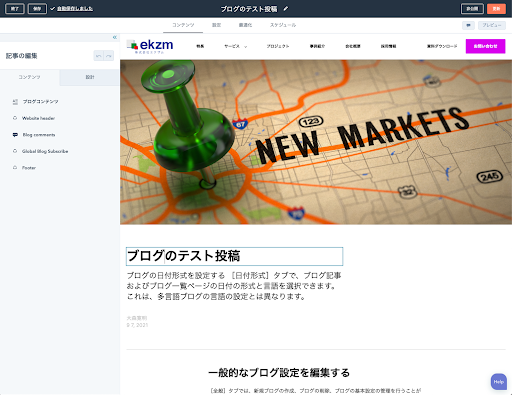Click the 9 7, 2021 publish date
Screen dimensions: 512x395
137,325
